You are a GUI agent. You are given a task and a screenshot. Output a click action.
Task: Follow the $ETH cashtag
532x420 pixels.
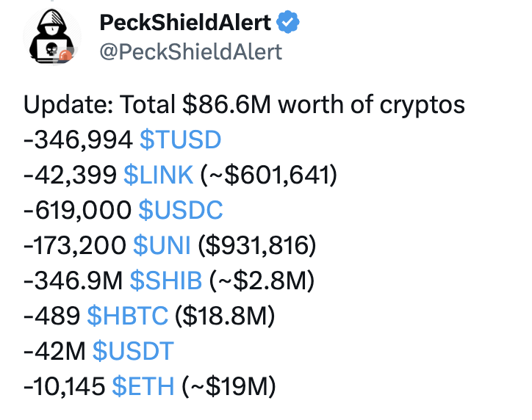point(143,386)
